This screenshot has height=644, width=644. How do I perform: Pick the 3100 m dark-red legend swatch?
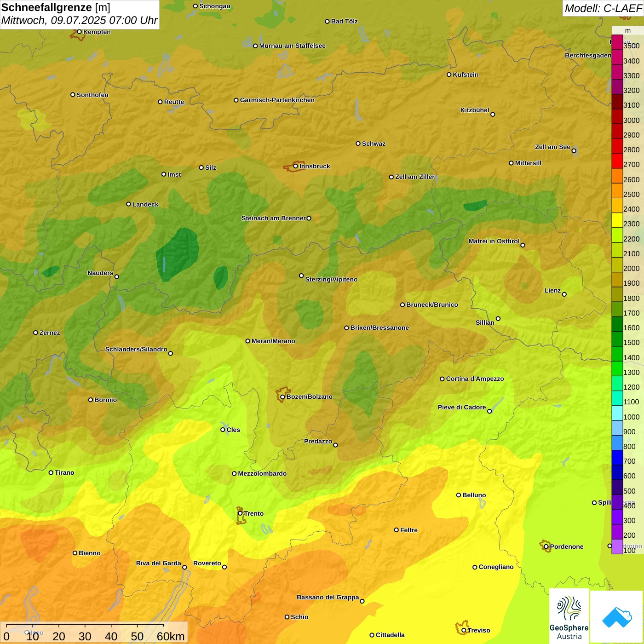pos(617,102)
